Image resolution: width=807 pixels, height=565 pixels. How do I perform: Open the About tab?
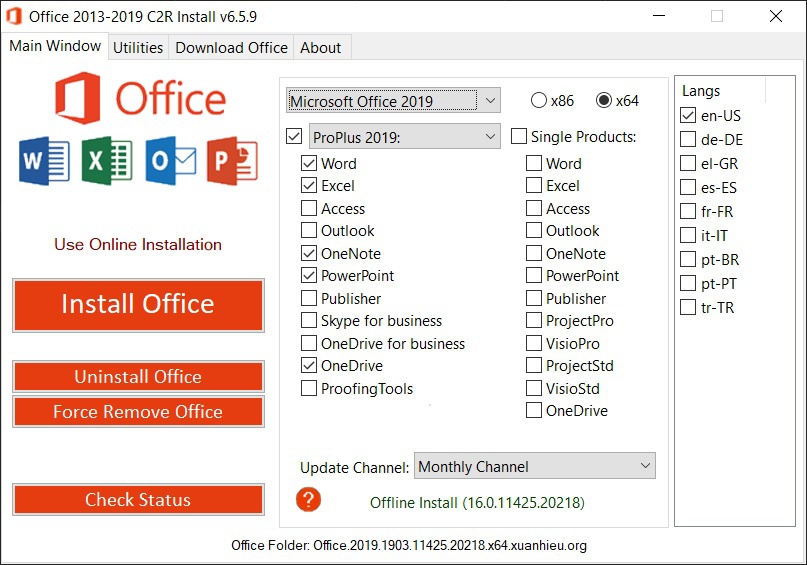pyautogui.click(x=320, y=47)
